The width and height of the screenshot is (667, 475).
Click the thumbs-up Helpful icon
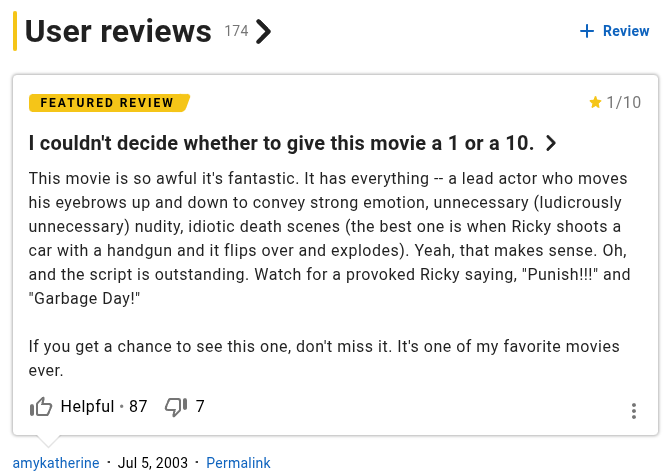coord(41,407)
